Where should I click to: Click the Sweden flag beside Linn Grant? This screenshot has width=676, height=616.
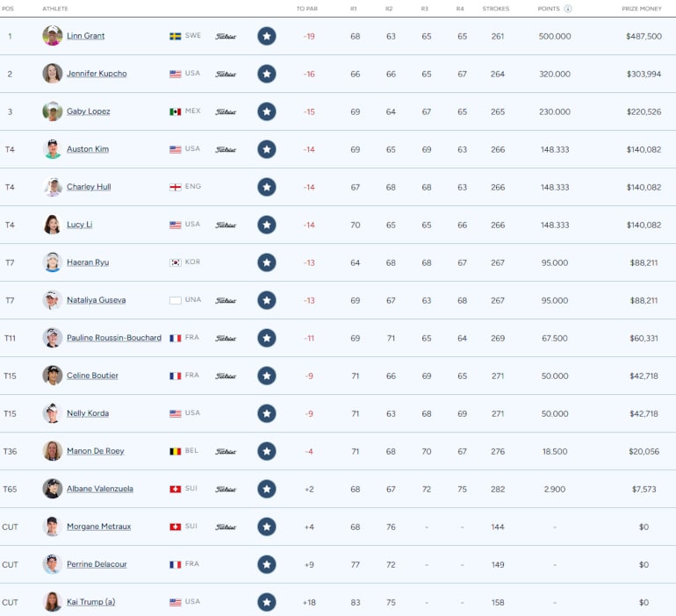pyautogui.click(x=176, y=36)
